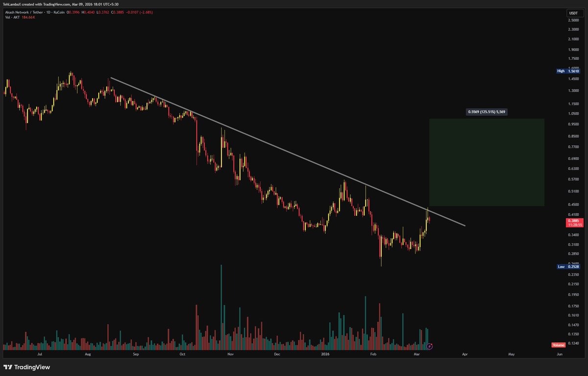This screenshot has width=588, height=376.
Task: Click the Low price label 0.2528
Action: [567, 267]
